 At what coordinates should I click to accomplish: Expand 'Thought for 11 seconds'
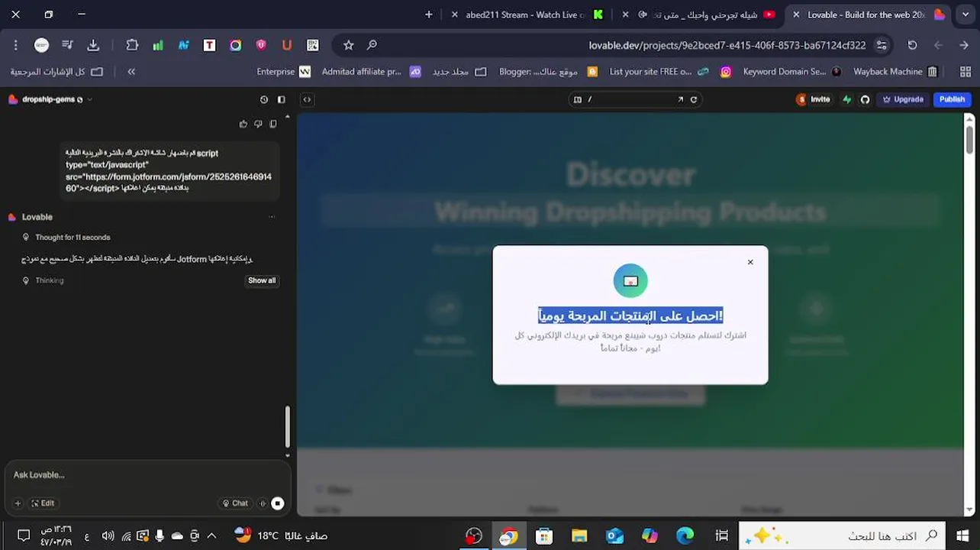pos(73,238)
